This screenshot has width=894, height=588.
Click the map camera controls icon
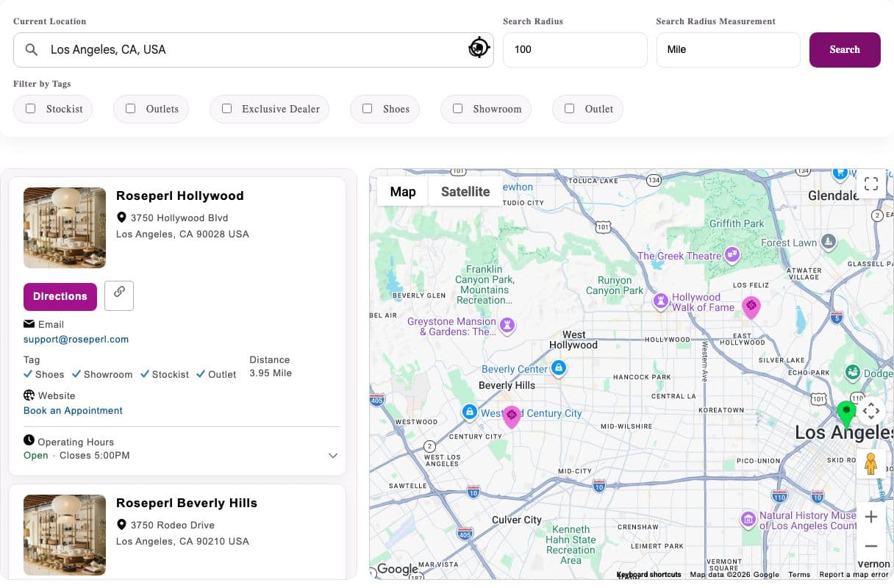(870, 410)
